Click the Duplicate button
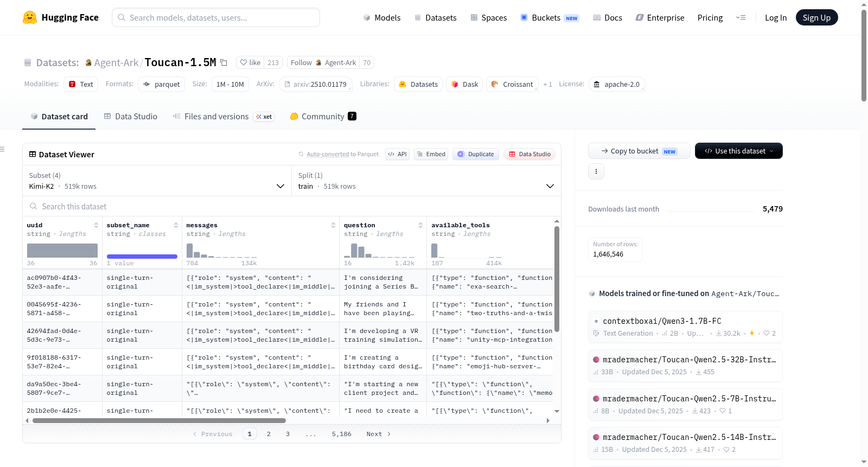Image resolution: width=868 pixels, height=467 pixels. click(x=476, y=154)
